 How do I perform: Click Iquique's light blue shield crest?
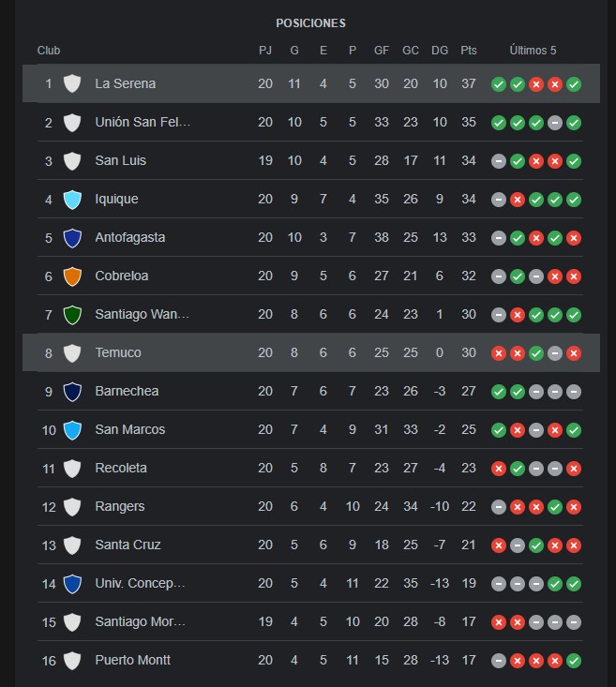point(72,200)
